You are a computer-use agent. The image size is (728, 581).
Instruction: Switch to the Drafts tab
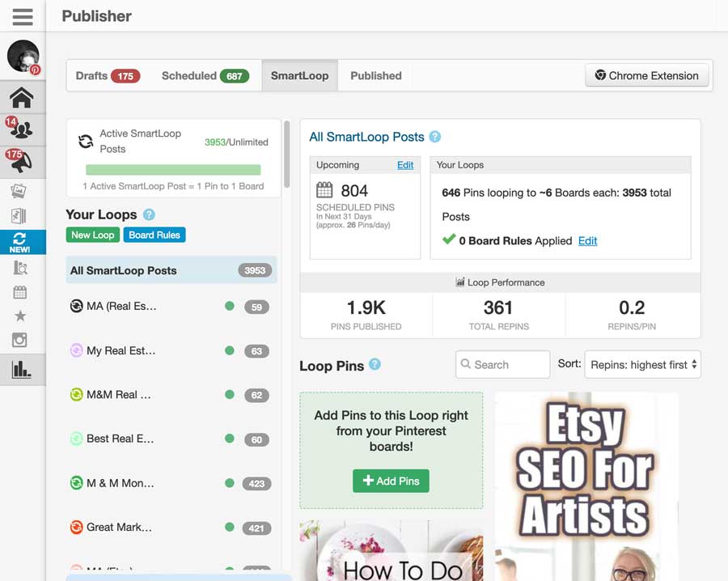pyautogui.click(x=108, y=76)
